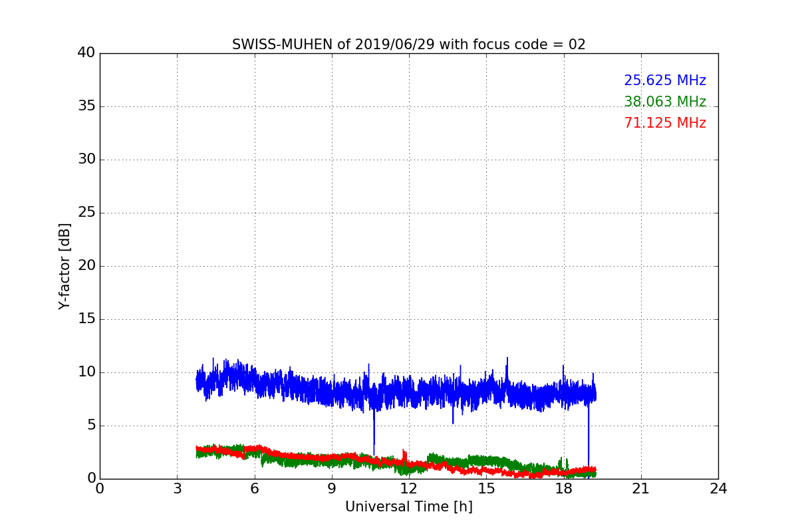Click the x-axis tick label 12
The width and height of the screenshot is (798, 532).
[x=409, y=489]
